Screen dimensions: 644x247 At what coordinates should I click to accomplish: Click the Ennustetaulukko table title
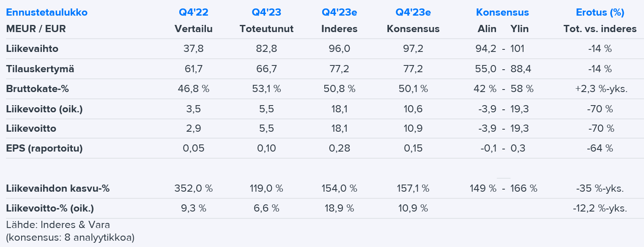[47, 12]
